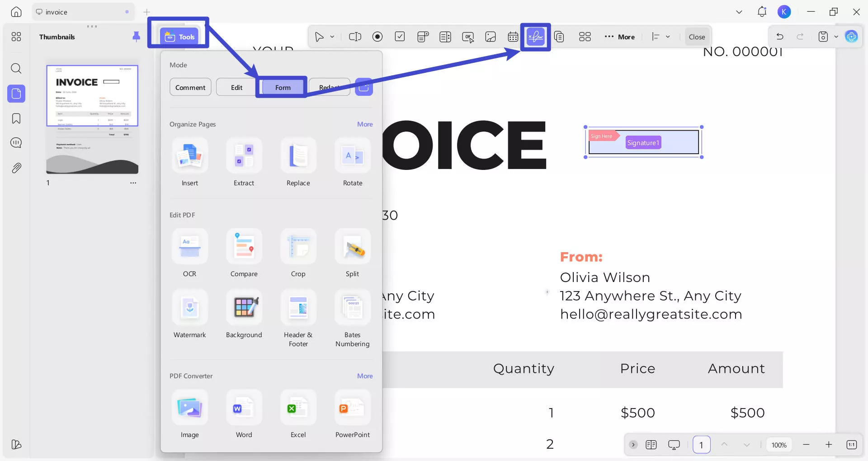Expand the align options dropdown arrow

(668, 37)
